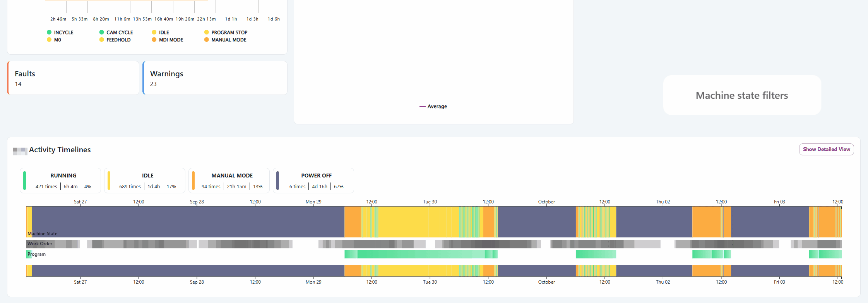This screenshot has height=303, width=868.
Task: Open the Faults card
Action: 73,78
